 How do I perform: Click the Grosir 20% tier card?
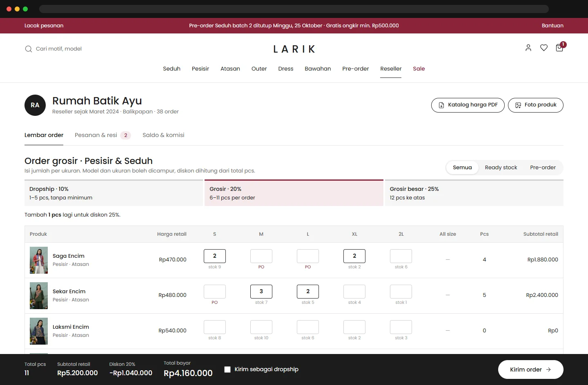click(x=294, y=193)
